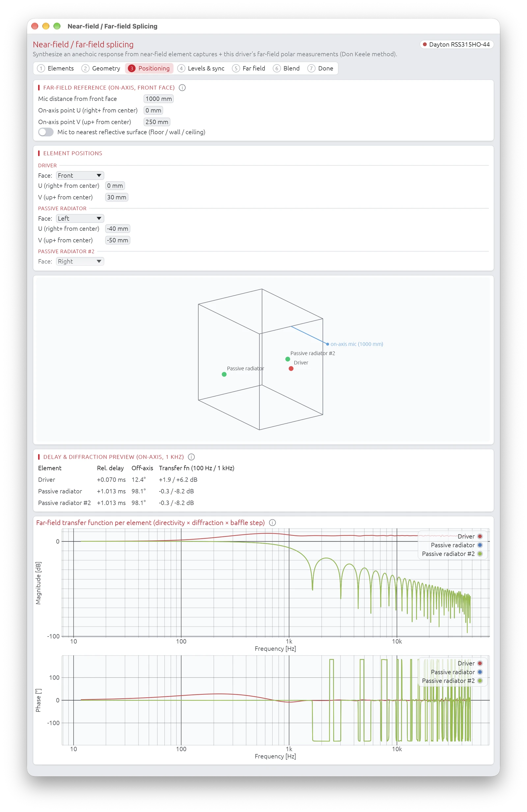Minimize the Near-field / Far-field Splicing window
The width and height of the screenshot is (527, 812).
point(46,26)
